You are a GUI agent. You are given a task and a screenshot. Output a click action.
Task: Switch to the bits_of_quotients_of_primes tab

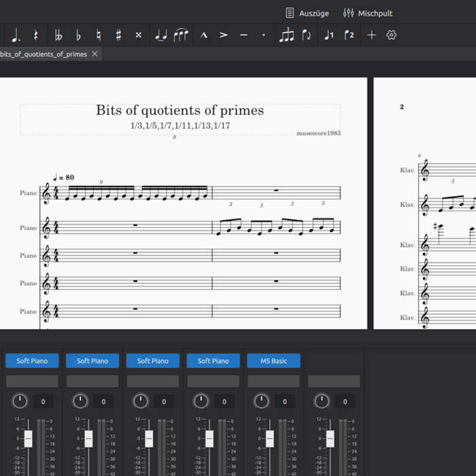pyautogui.click(x=44, y=54)
